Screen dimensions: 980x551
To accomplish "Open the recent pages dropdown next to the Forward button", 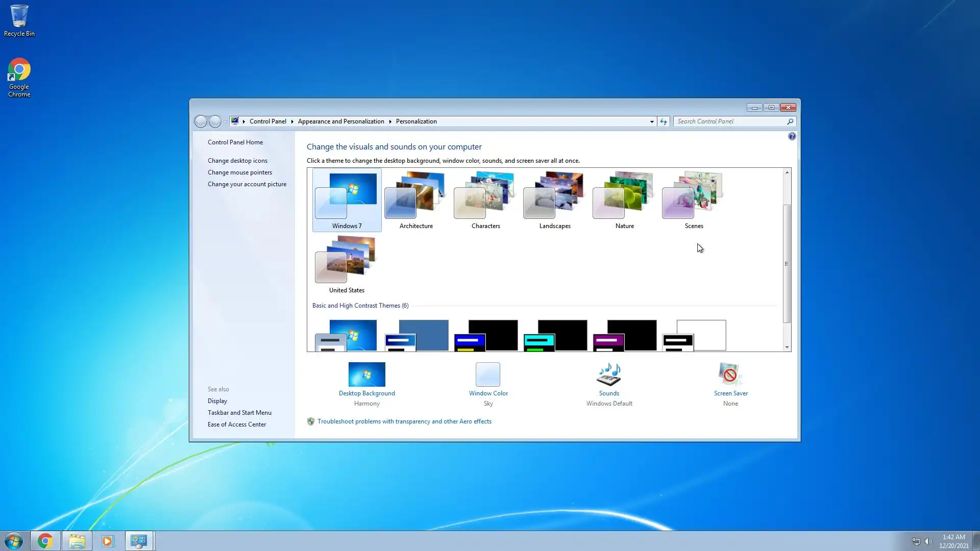I will coord(225,121).
